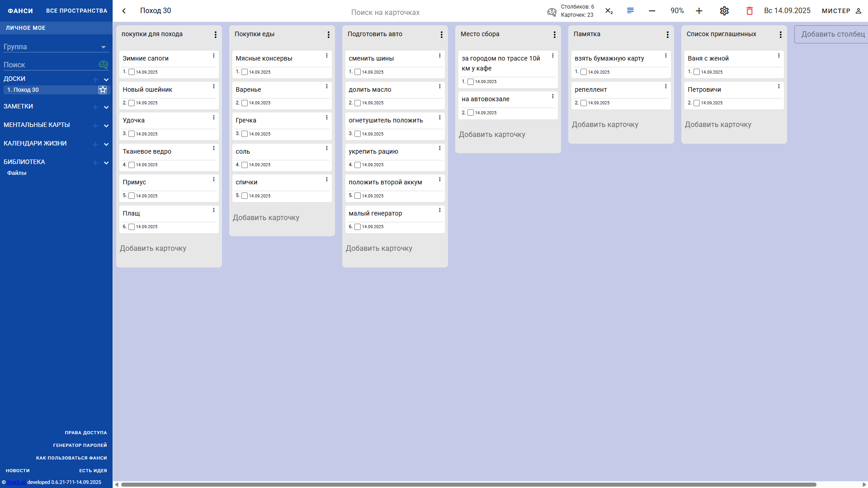This screenshot has width=868, height=488.
Task: Tick the Гречка card checkbox
Action: [x=245, y=134]
